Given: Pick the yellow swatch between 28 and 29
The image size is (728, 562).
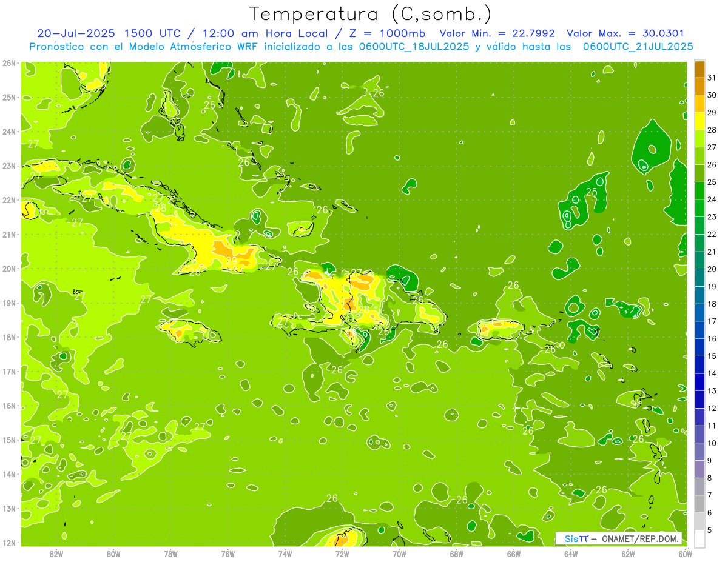Looking at the screenshot, I should pos(699,121).
